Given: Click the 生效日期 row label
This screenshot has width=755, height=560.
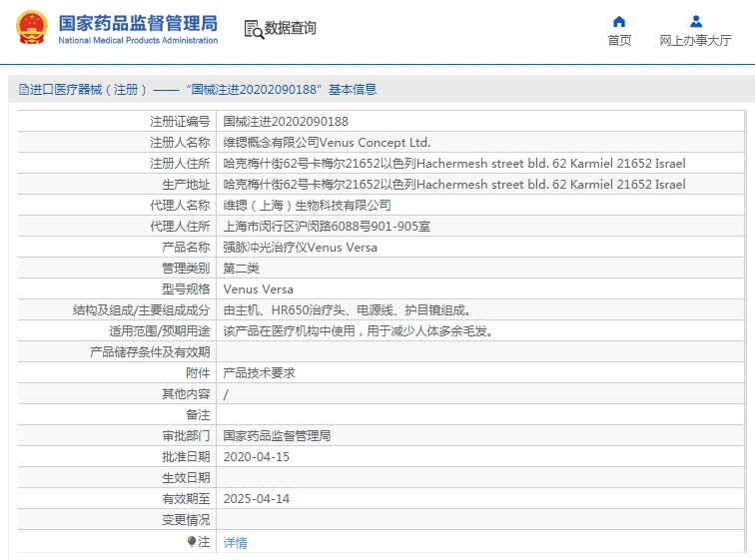Looking at the screenshot, I should pyautogui.click(x=186, y=478).
